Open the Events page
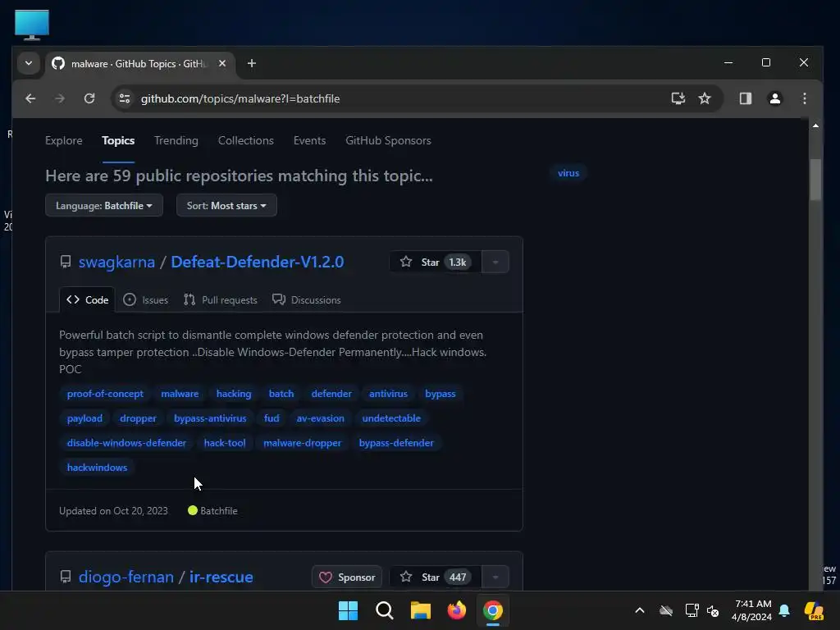The image size is (840, 630). (309, 141)
